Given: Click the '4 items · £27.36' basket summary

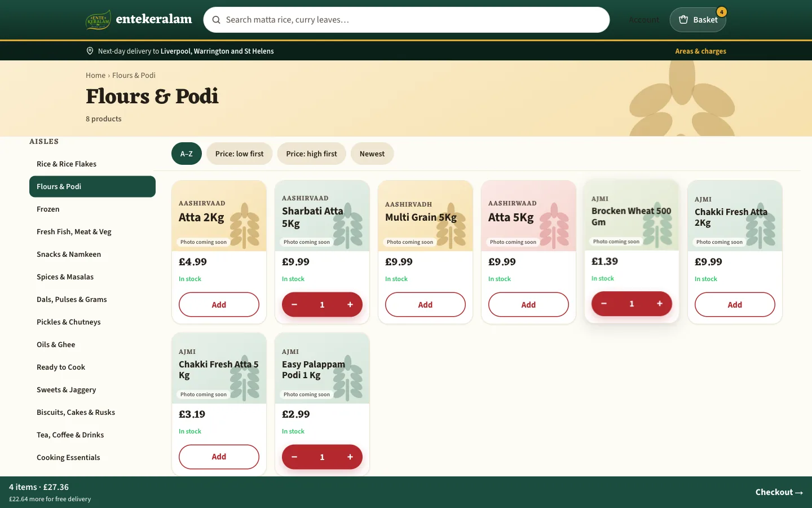Looking at the screenshot, I should [x=39, y=487].
